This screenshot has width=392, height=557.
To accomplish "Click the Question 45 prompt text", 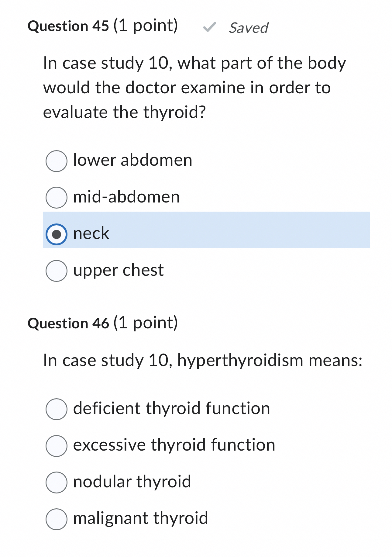I will (x=194, y=88).
